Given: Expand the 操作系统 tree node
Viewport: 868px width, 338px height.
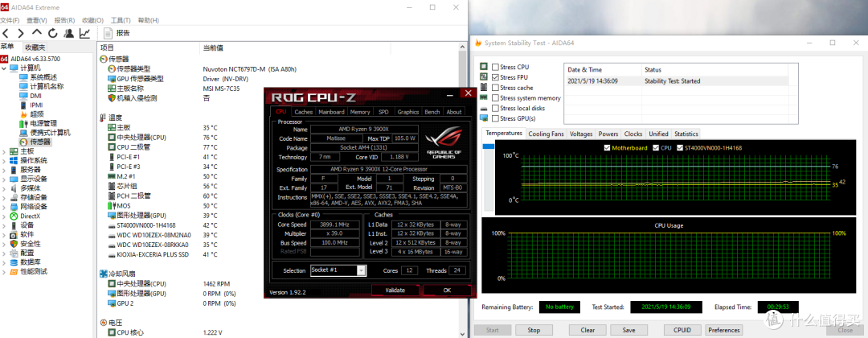Looking at the screenshot, I should (x=5, y=161).
